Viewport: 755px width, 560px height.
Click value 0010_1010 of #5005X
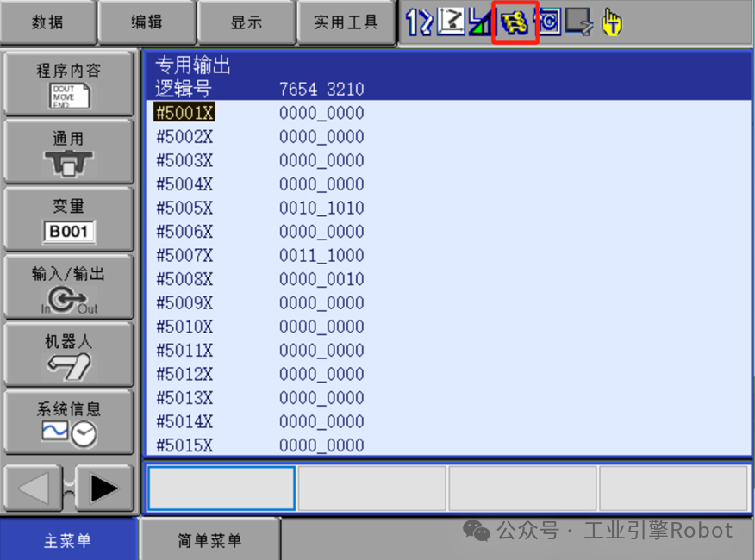click(321, 208)
